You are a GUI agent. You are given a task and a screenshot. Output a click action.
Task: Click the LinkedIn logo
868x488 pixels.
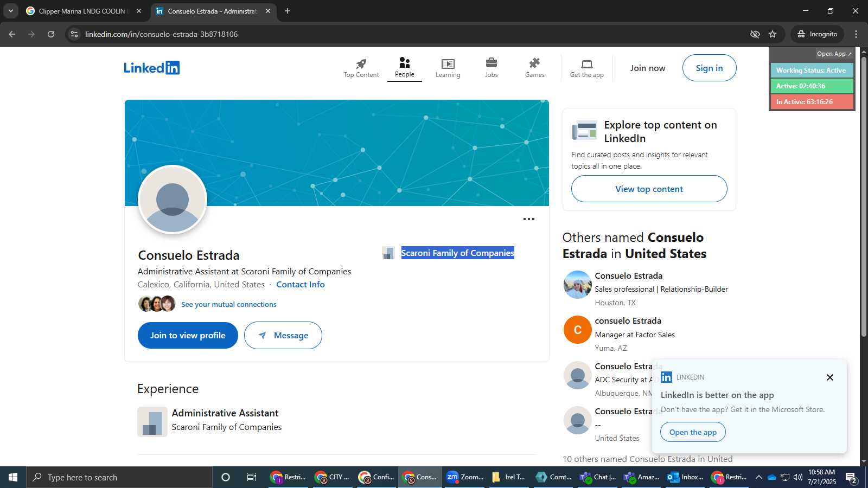[151, 68]
